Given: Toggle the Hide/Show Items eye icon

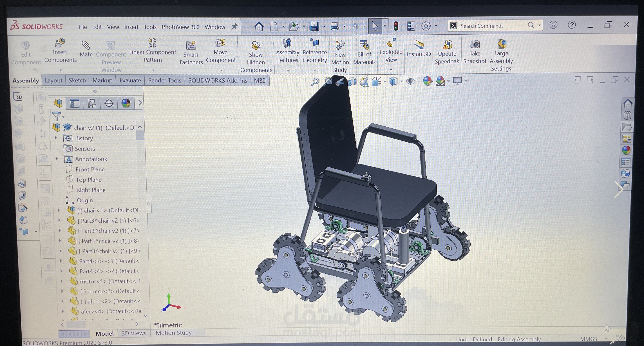Looking at the screenshot, I should [410, 81].
